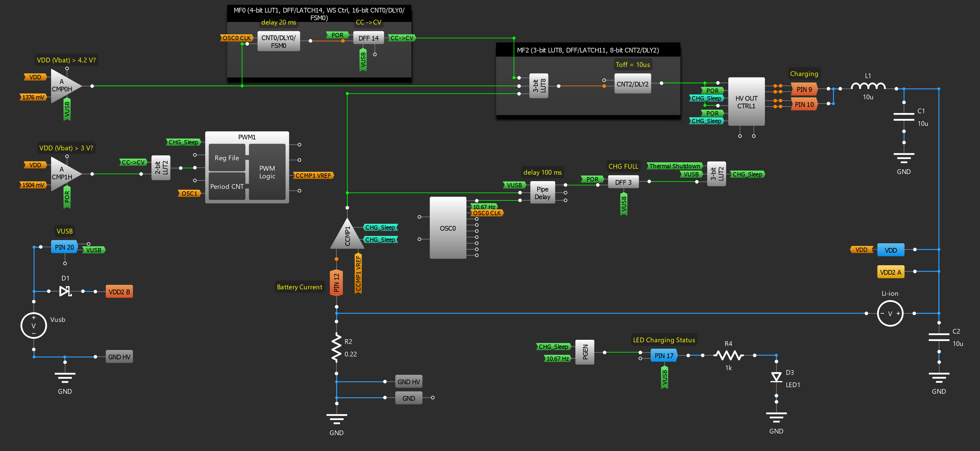Click the OSC0 oscillator block

tap(448, 228)
